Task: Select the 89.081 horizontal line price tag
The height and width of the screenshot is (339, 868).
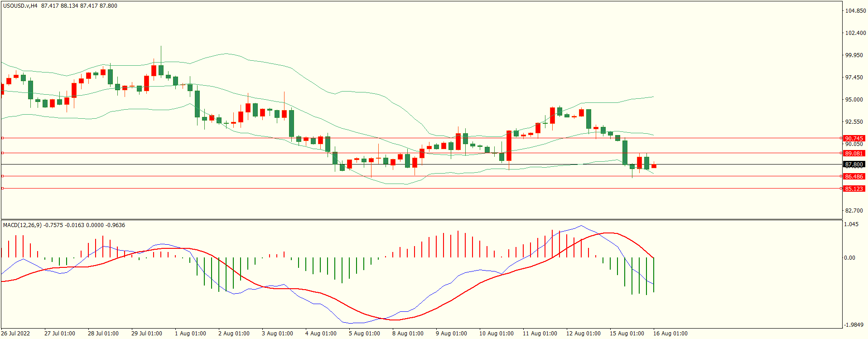Action: [x=854, y=153]
